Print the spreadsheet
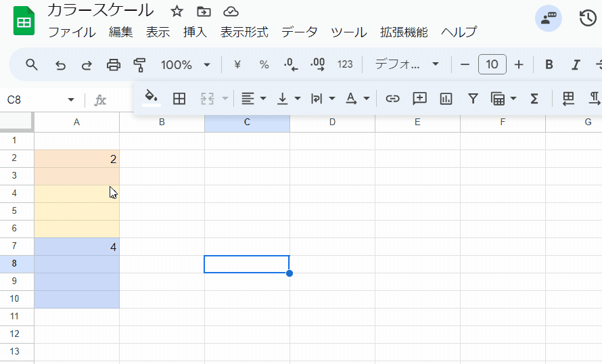The width and height of the screenshot is (602, 364). pos(113,65)
